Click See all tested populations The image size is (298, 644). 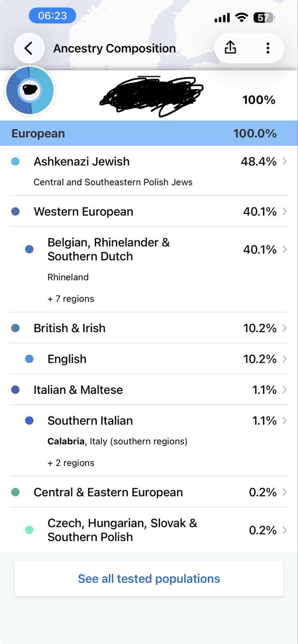coord(149,579)
